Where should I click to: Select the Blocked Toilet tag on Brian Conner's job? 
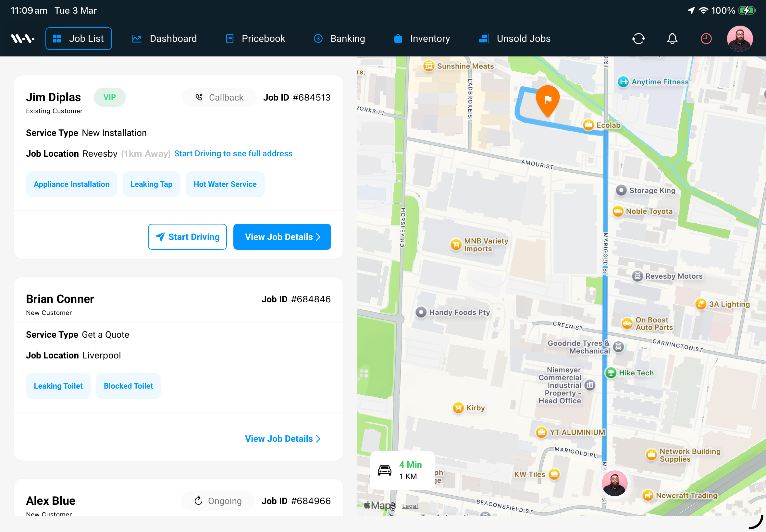(x=128, y=386)
